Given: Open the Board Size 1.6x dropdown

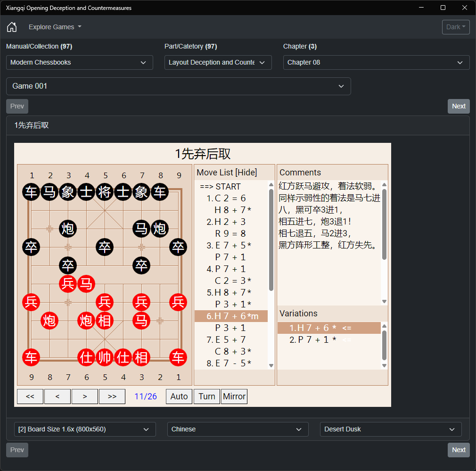Looking at the screenshot, I should pyautogui.click(x=85, y=429).
